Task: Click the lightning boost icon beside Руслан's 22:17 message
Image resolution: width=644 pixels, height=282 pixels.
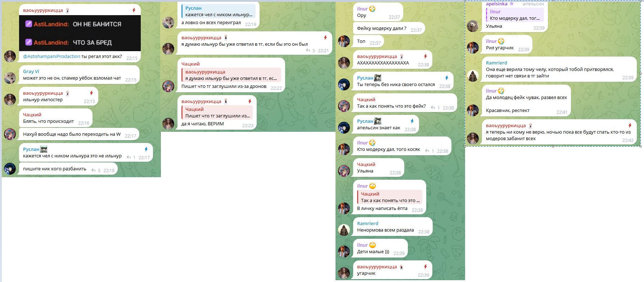Action: pyautogui.click(x=146, y=149)
